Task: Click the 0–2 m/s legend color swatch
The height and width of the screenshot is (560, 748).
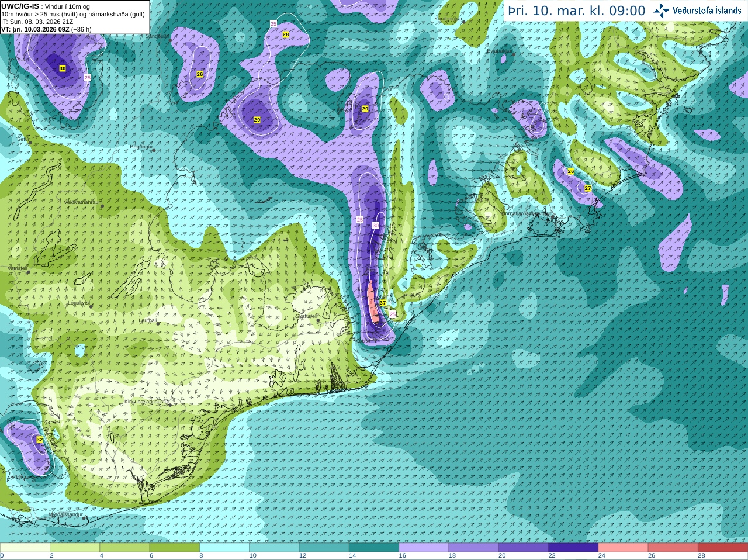Action: [x=25, y=548]
